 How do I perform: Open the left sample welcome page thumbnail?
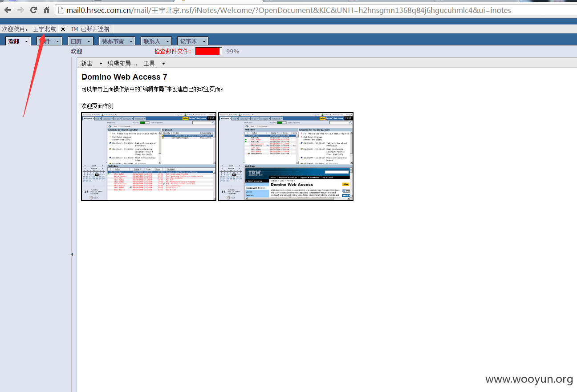pyautogui.click(x=149, y=157)
